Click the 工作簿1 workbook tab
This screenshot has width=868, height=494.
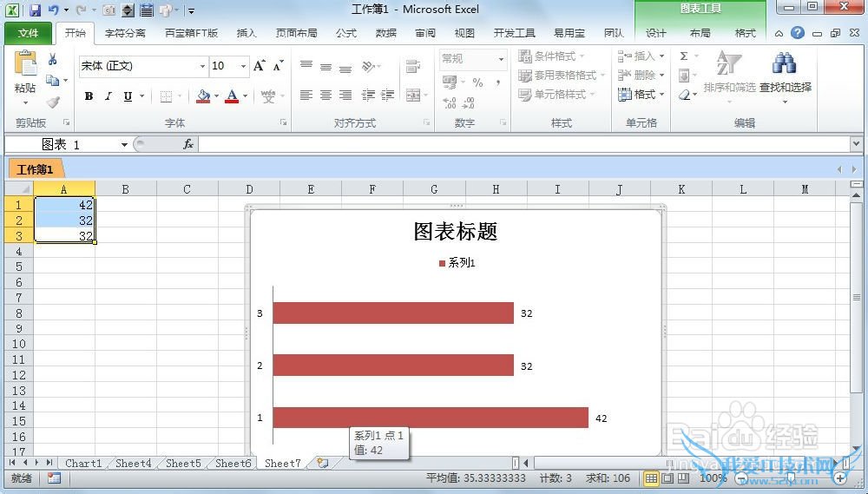pos(35,169)
